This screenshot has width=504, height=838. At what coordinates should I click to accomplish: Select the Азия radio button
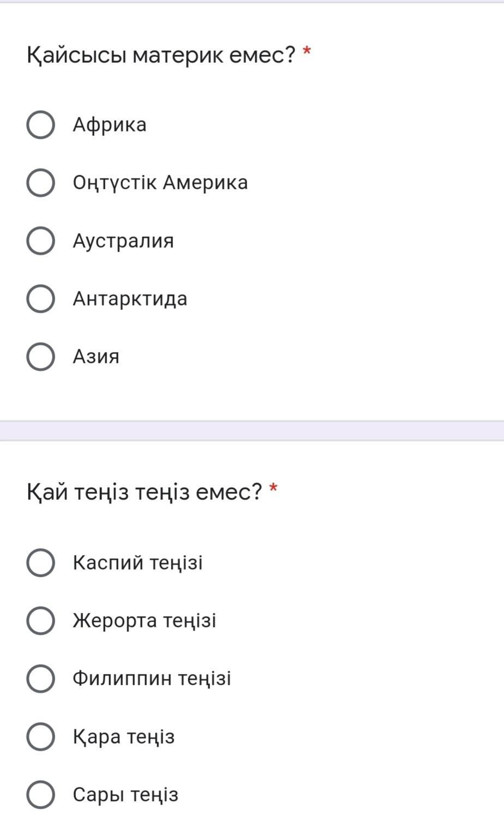click(x=40, y=357)
